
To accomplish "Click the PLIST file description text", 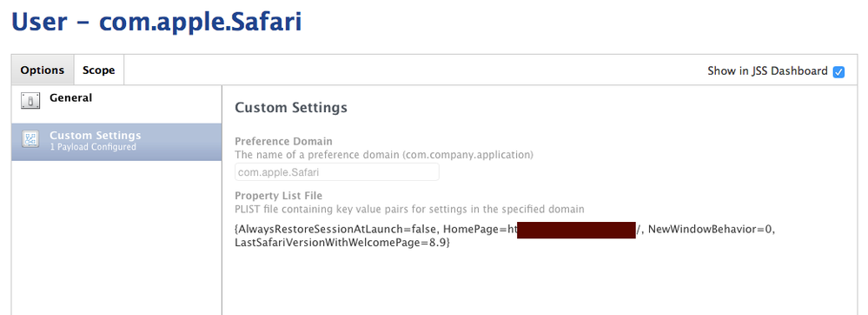I will 409,209.
